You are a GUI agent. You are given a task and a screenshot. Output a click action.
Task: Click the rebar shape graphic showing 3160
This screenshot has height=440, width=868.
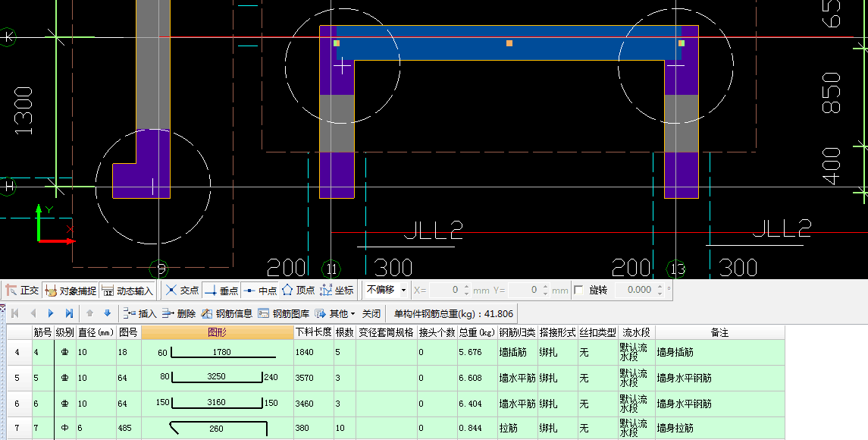coord(218,404)
